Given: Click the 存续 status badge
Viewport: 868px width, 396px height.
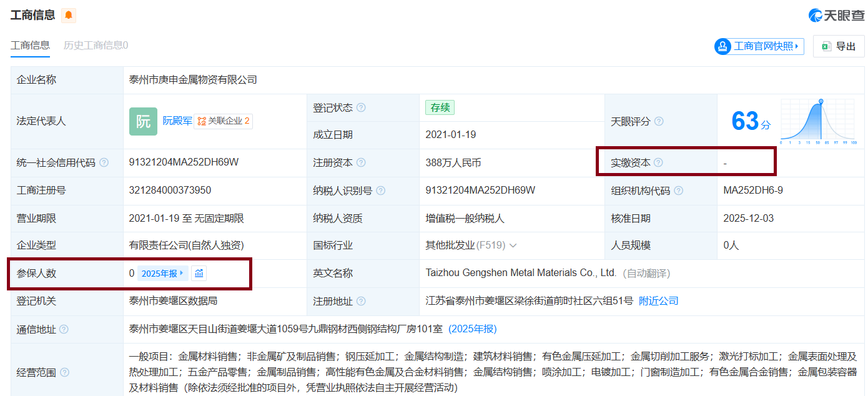Looking at the screenshot, I should coord(440,107).
